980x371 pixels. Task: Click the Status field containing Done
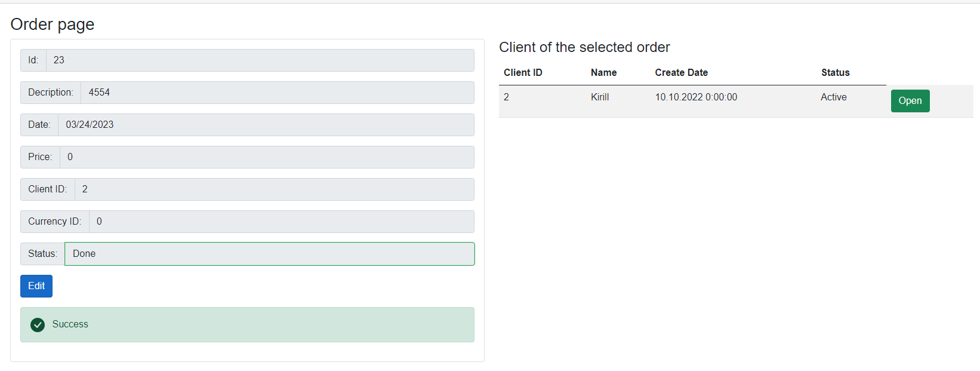(x=269, y=254)
